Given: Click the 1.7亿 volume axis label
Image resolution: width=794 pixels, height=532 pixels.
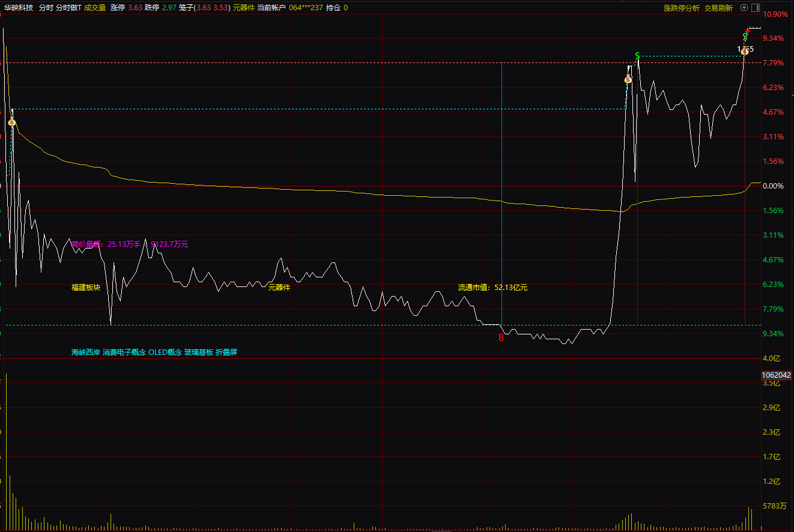Looking at the screenshot, I should (x=771, y=457).
